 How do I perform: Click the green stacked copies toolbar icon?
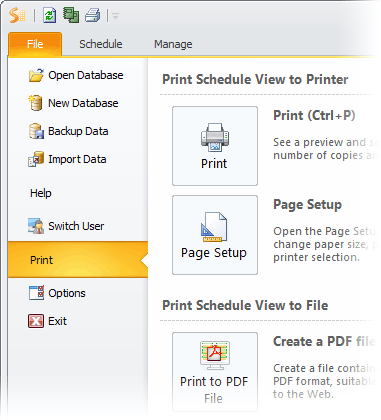coord(71,15)
